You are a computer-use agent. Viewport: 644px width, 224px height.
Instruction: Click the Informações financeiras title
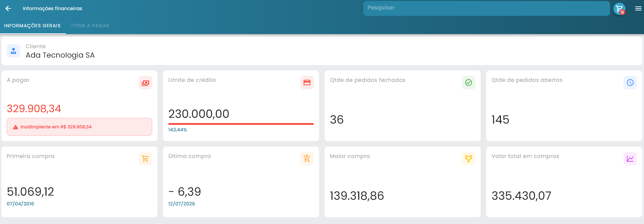click(53, 8)
